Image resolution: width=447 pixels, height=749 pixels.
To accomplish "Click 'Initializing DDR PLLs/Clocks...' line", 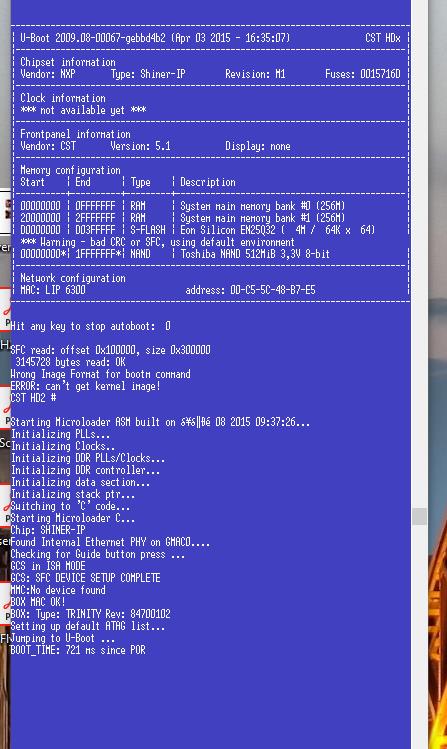I will [88, 458].
